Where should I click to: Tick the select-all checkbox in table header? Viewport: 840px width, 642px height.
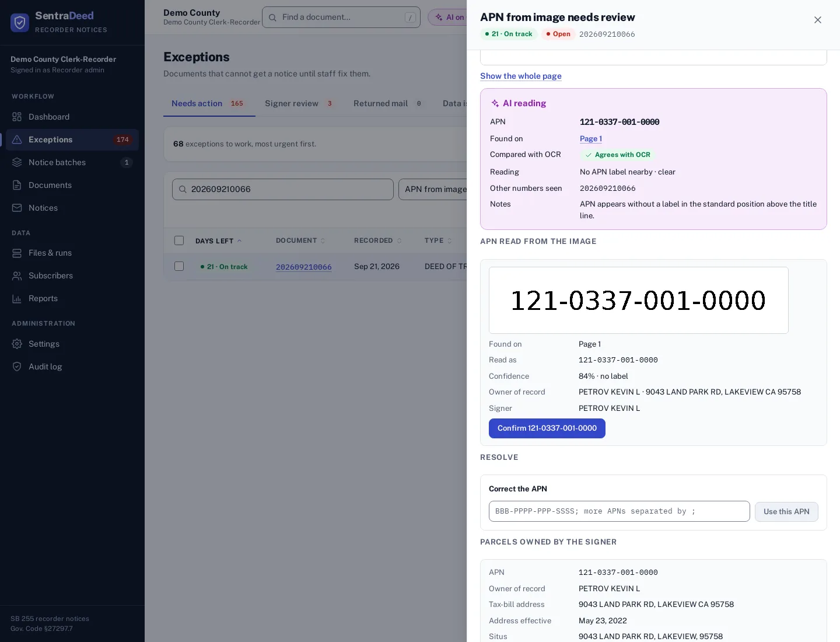pos(179,240)
